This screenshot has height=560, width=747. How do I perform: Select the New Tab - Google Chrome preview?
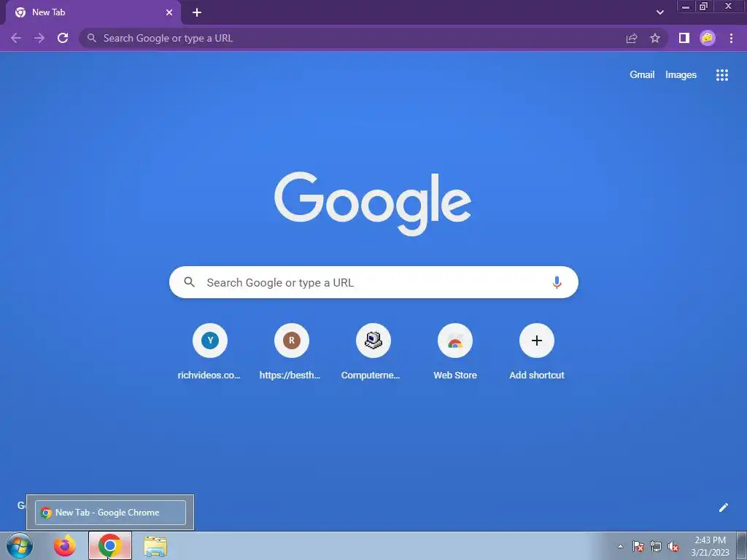(x=110, y=513)
